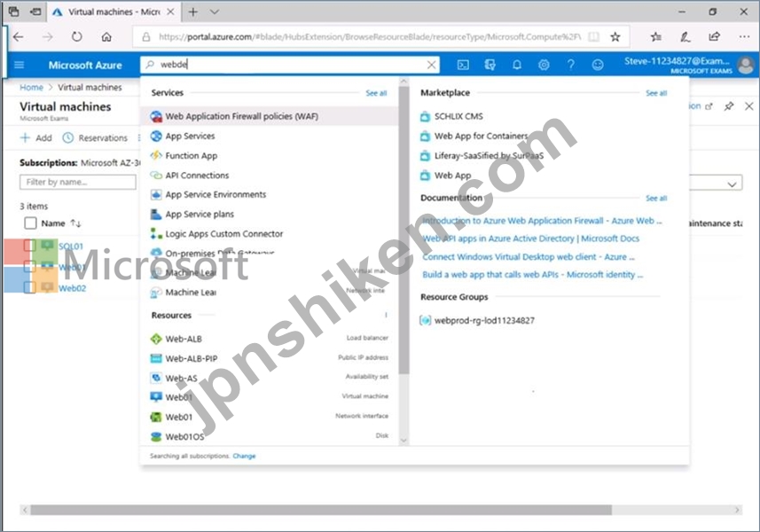
Task: Open a new browser tab
Action: (x=193, y=12)
